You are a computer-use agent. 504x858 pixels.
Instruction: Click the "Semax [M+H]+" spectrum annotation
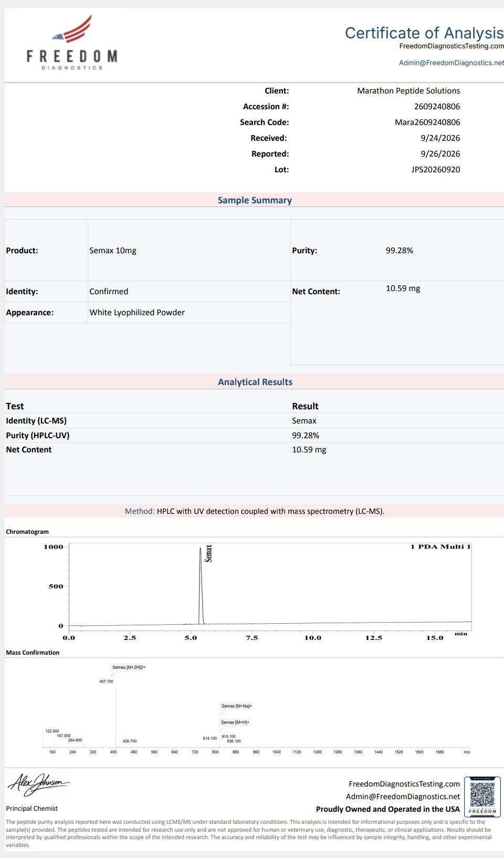235,722
